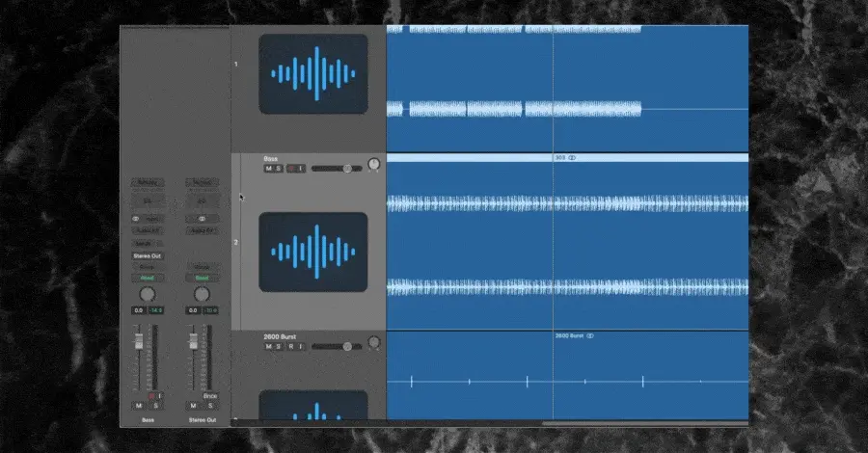This screenshot has height=453, width=868.
Task: Click the 2600 Burst track pan knob
Action: 373,342
